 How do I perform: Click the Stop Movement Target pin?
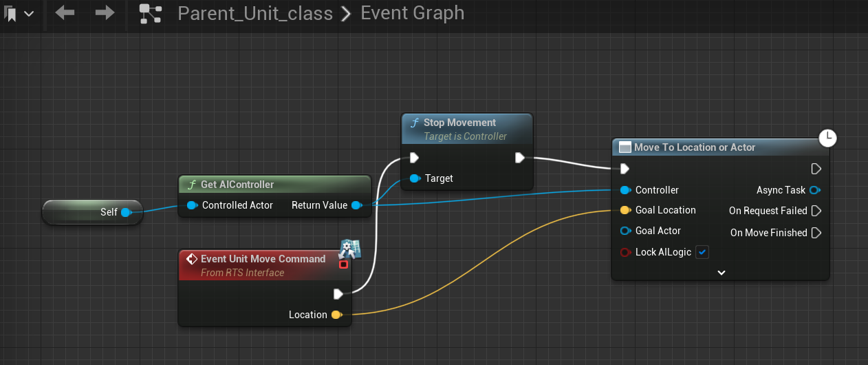(x=415, y=178)
